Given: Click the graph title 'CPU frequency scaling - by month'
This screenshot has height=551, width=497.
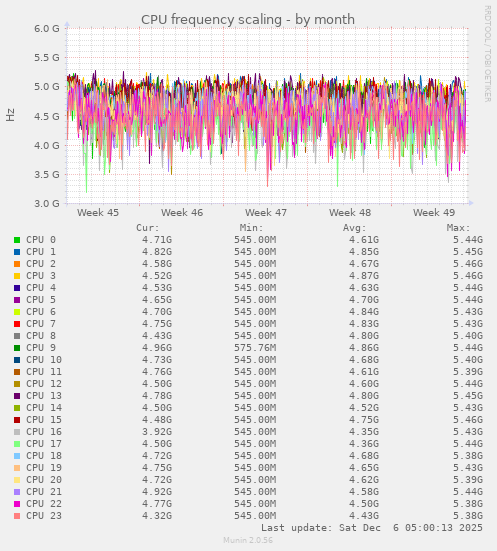Looking at the screenshot, I should [248, 20].
